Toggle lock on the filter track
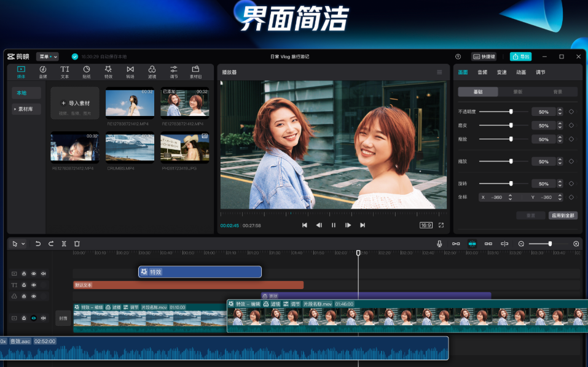This screenshot has height=367, width=588. (x=24, y=296)
